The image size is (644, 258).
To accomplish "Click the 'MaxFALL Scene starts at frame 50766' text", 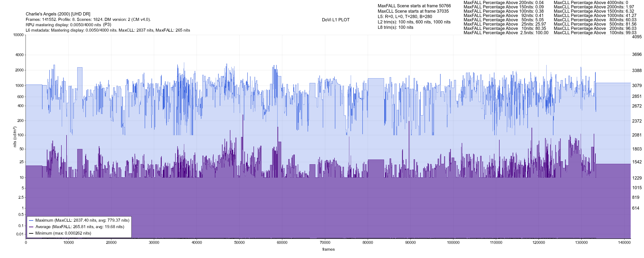I will point(414,6).
